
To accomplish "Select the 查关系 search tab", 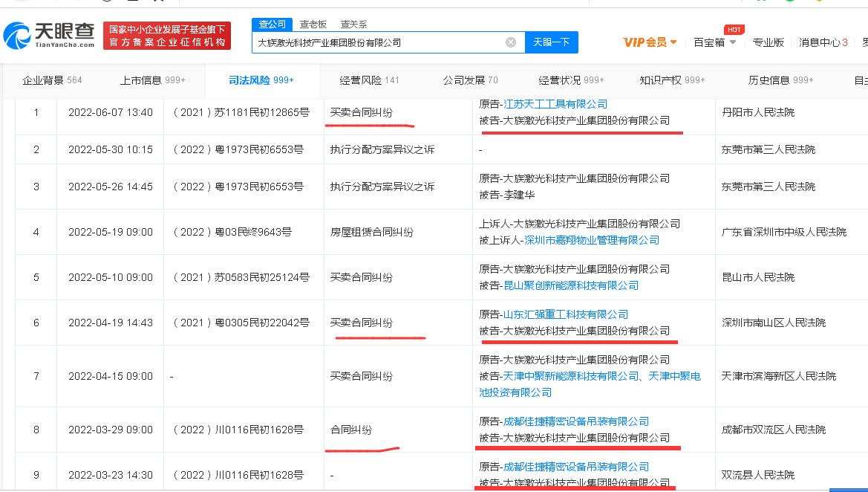I will click(x=353, y=25).
